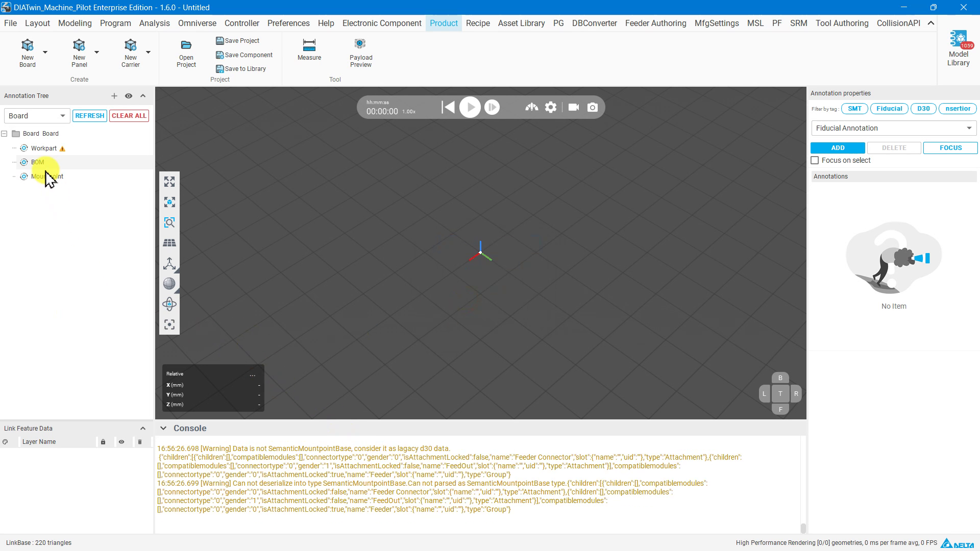This screenshot has width=980, height=551.
Task: Click the grid icon in viewport toolbar
Action: 169,243
